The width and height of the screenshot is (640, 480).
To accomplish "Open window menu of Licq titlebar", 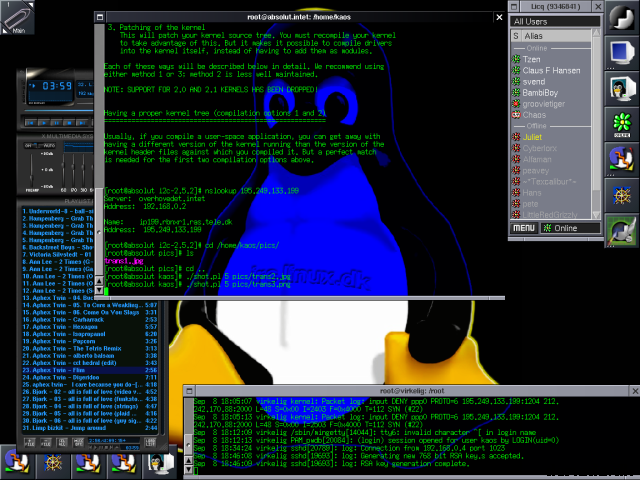I will click(x=514, y=7).
